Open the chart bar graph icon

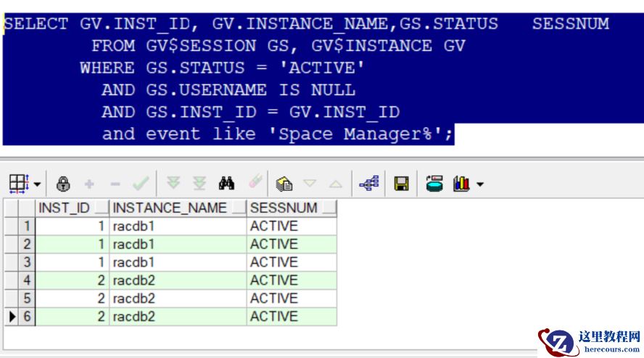pyautogui.click(x=461, y=183)
